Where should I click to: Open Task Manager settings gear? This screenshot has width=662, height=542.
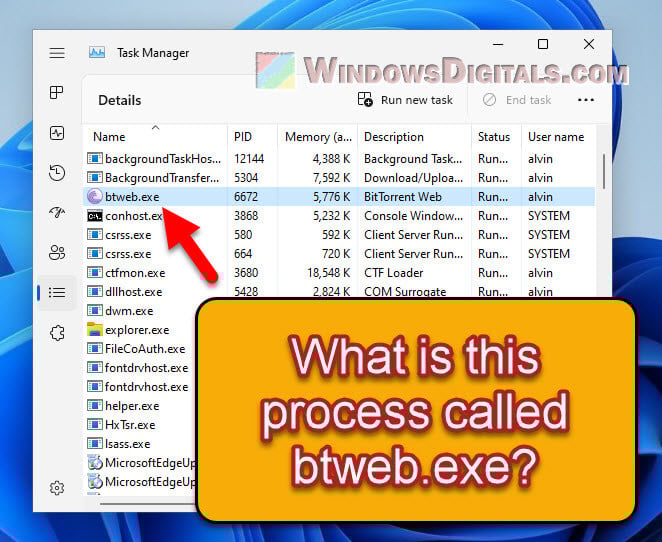(x=57, y=488)
